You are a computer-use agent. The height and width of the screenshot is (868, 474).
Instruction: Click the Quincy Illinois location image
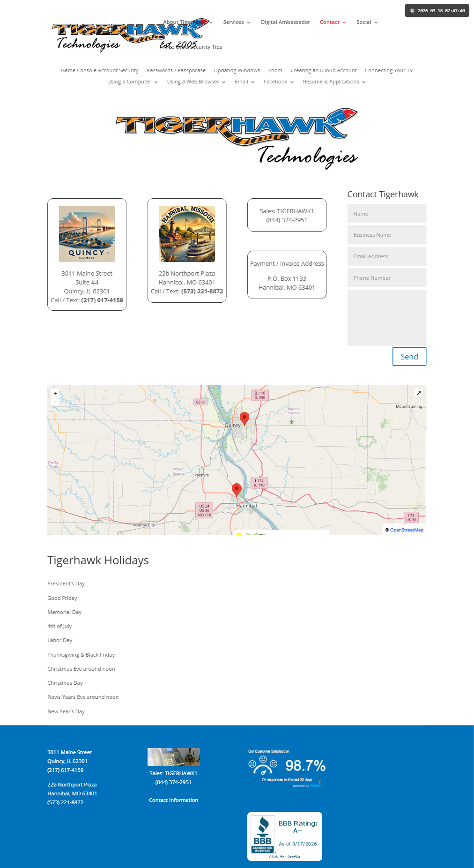point(87,234)
